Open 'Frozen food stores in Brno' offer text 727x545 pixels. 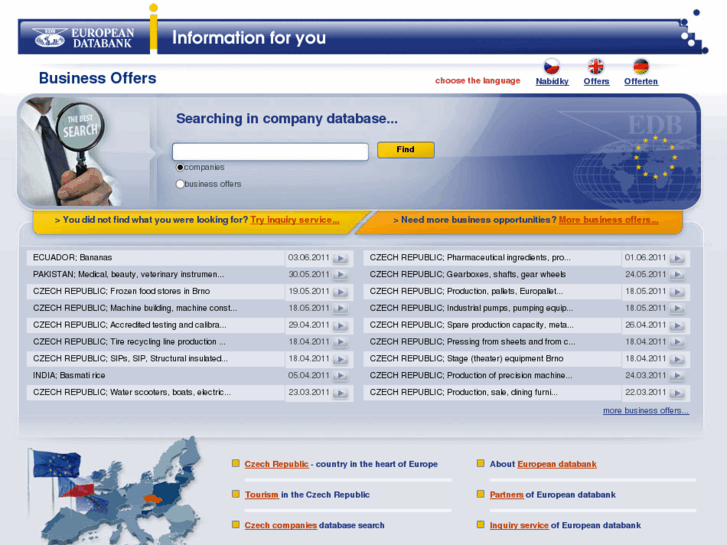[121, 291]
